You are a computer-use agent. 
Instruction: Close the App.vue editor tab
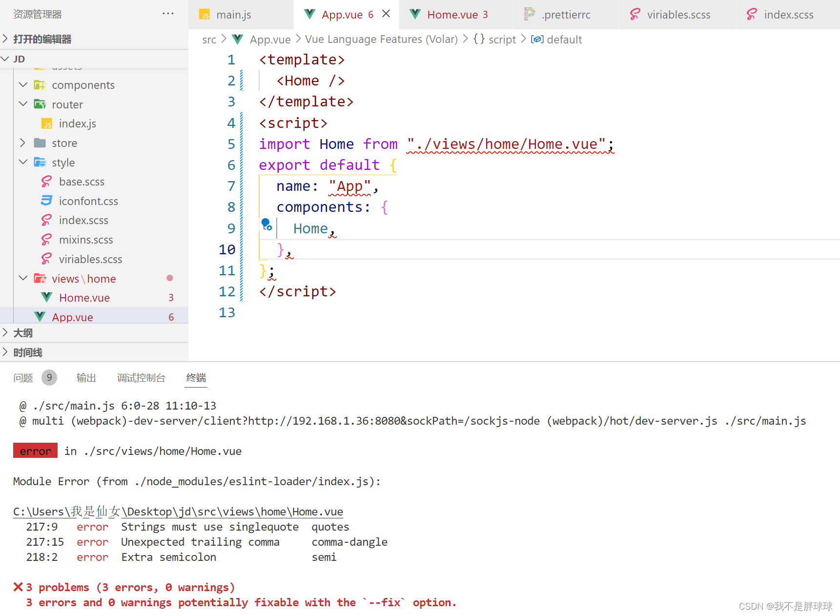386,14
